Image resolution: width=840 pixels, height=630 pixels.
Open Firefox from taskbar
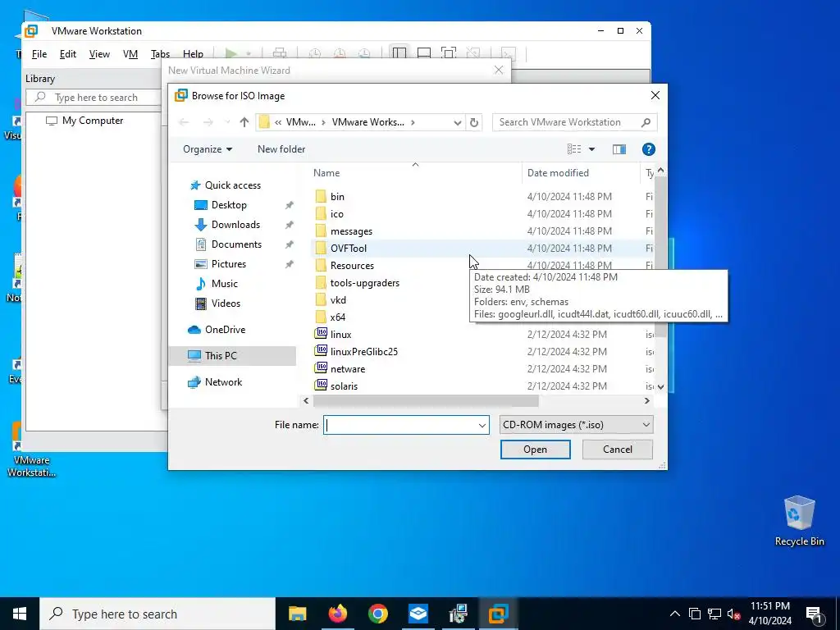(x=337, y=614)
